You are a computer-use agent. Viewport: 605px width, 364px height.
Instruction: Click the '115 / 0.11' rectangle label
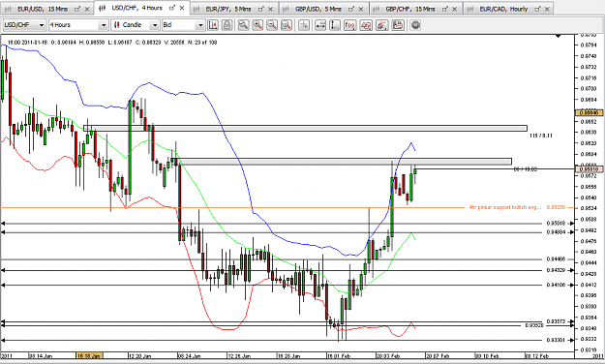540,136
